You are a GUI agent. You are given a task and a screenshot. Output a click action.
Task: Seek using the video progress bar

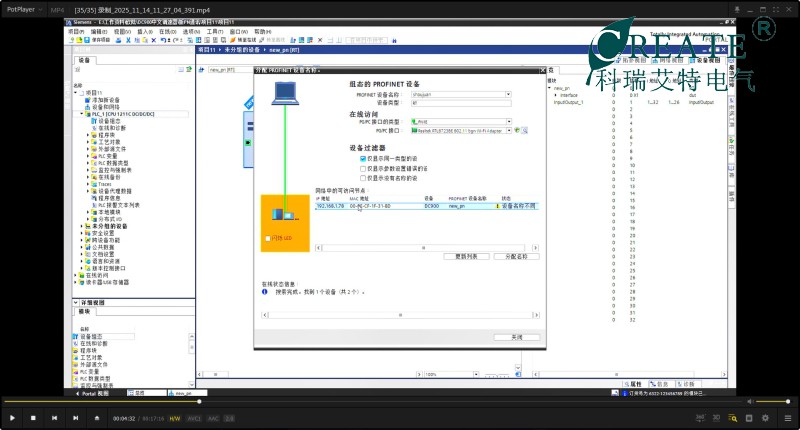[372, 401]
